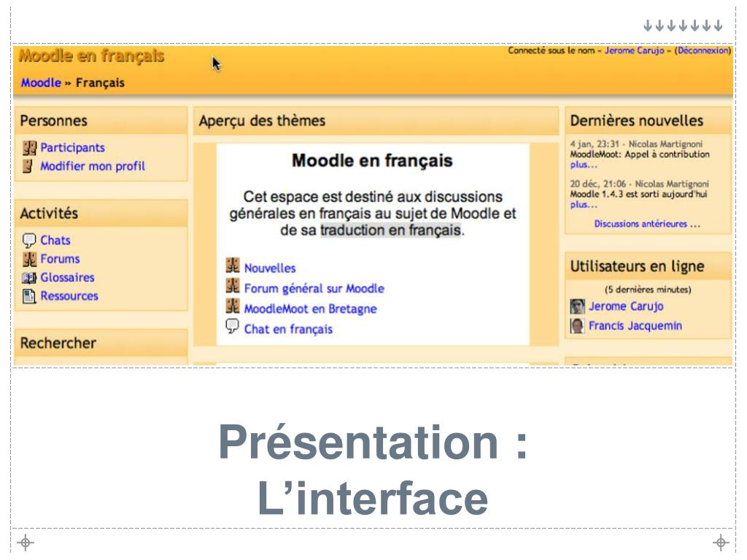Open plus... under MoodleMoot news item

point(584,165)
